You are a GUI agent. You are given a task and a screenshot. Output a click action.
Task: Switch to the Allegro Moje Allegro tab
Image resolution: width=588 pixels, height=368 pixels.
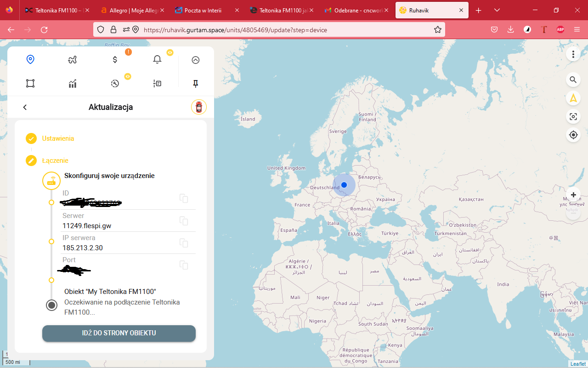pos(132,10)
